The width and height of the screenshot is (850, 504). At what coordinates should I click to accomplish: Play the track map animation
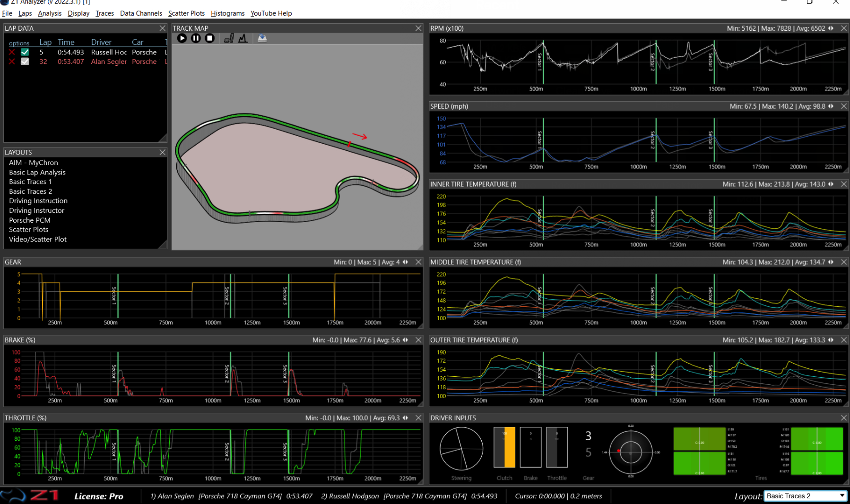[182, 38]
